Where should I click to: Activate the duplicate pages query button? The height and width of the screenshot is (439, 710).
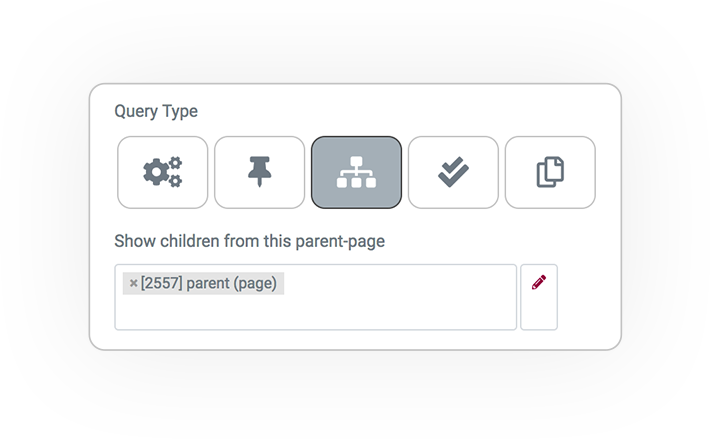pyautogui.click(x=550, y=172)
